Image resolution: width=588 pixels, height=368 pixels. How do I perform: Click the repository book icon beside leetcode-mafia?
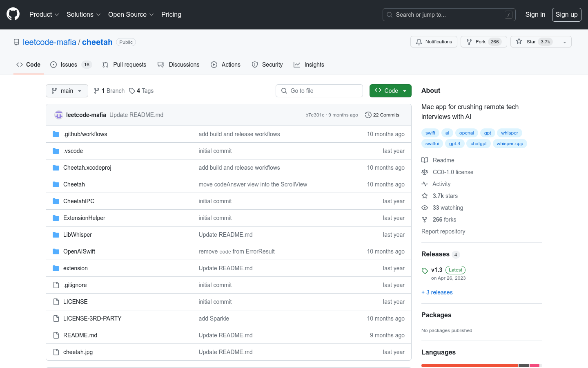tap(16, 42)
